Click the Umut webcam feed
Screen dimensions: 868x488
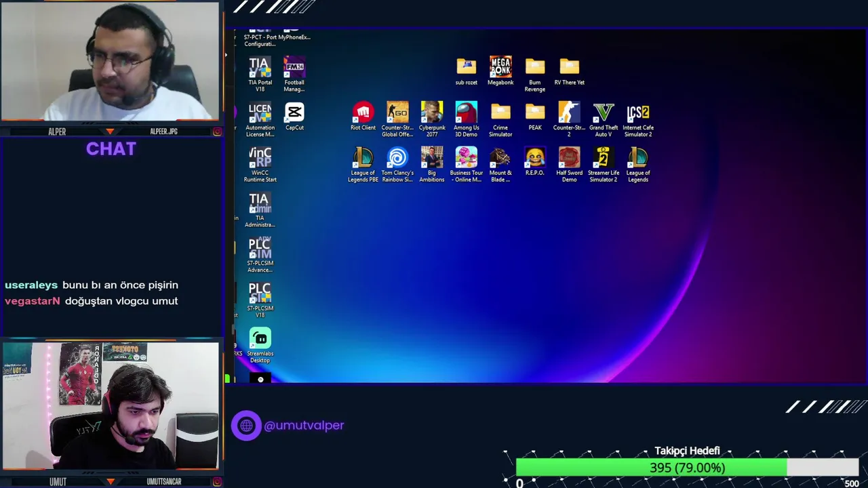coord(110,406)
